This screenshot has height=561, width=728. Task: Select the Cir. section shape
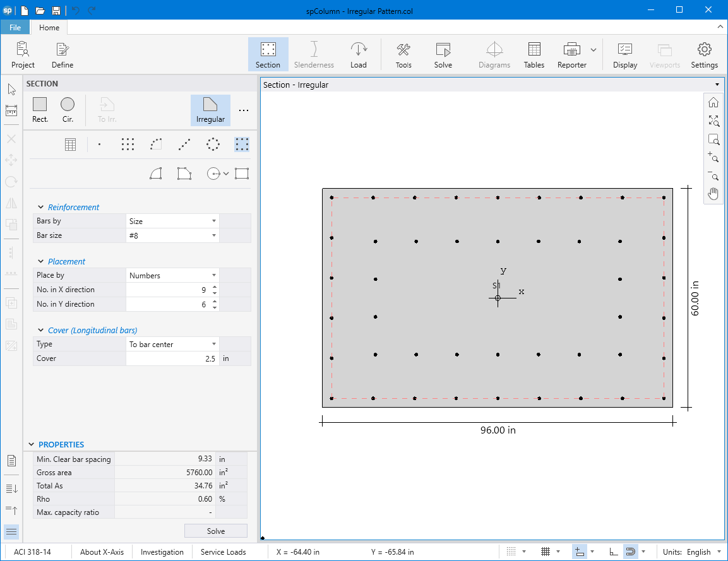68,110
